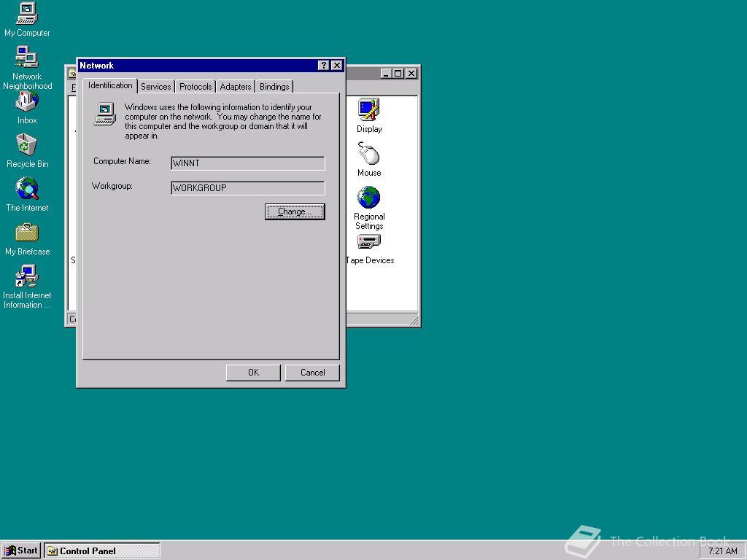The image size is (747, 560).
Task: Switch to the Bindings tab
Action: point(274,87)
